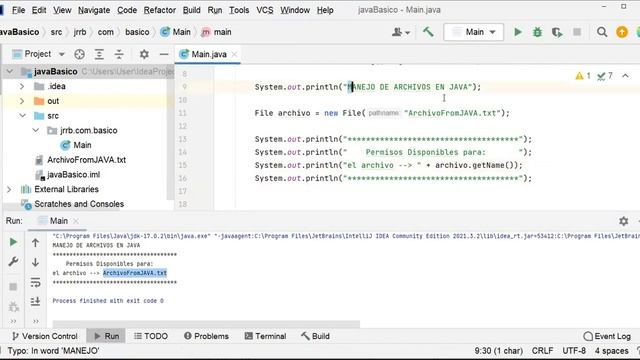Close the Main run tab
This screenshot has height=360, width=640.
tap(76, 221)
